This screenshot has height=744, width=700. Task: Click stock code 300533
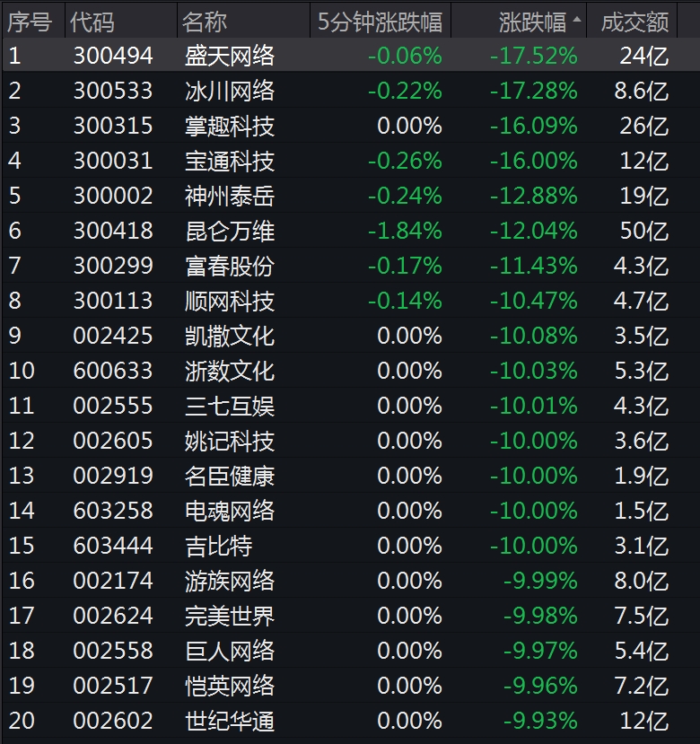(113, 91)
